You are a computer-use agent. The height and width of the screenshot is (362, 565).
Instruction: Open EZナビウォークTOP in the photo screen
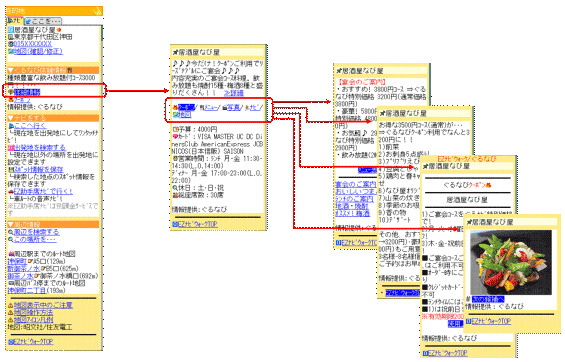coord(491,321)
